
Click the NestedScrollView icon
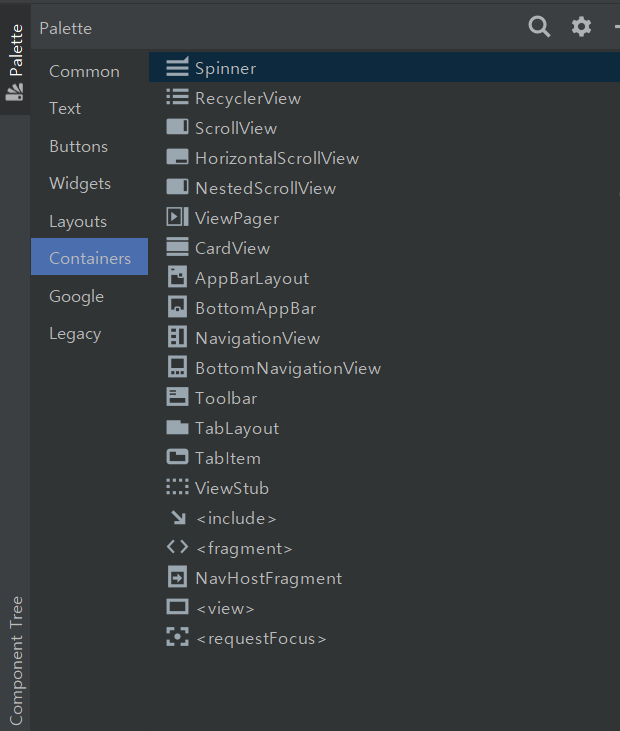pos(178,187)
